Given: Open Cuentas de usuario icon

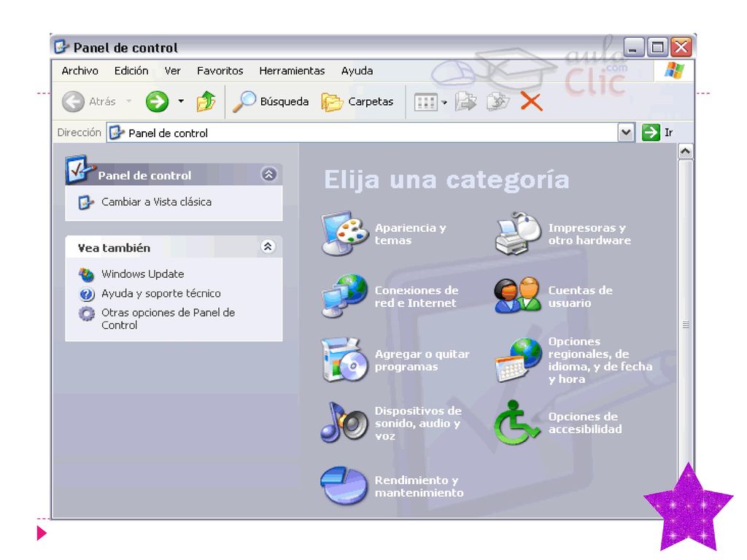Looking at the screenshot, I should [518, 295].
